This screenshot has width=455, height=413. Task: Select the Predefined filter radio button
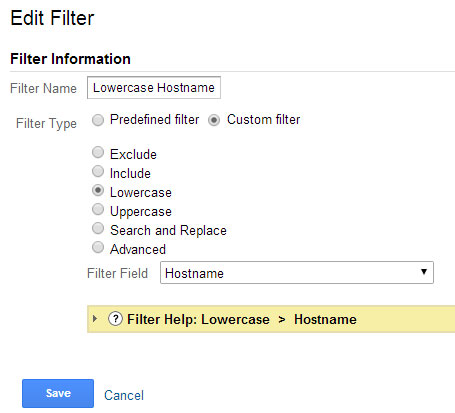click(x=98, y=120)
